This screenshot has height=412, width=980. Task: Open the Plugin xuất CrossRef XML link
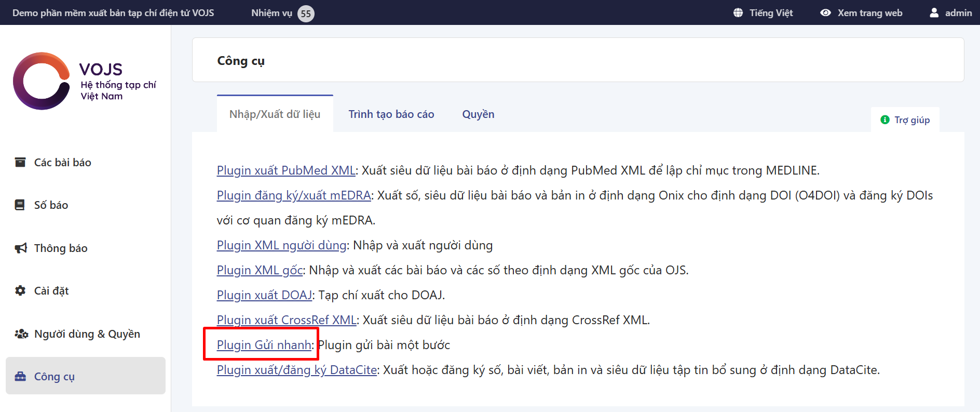[x=286, y=320]
